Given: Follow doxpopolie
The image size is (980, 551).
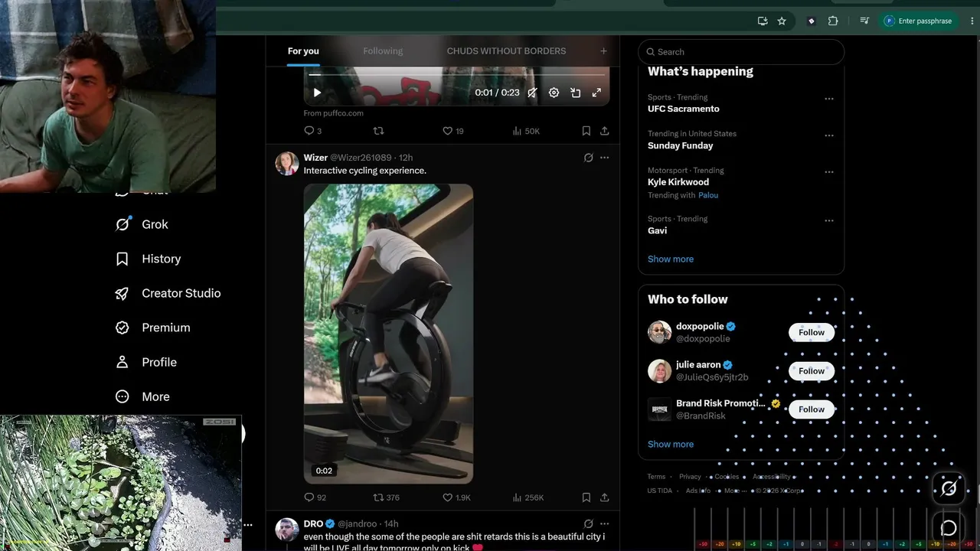Looking at the screenshot, I should coord(812,332).
